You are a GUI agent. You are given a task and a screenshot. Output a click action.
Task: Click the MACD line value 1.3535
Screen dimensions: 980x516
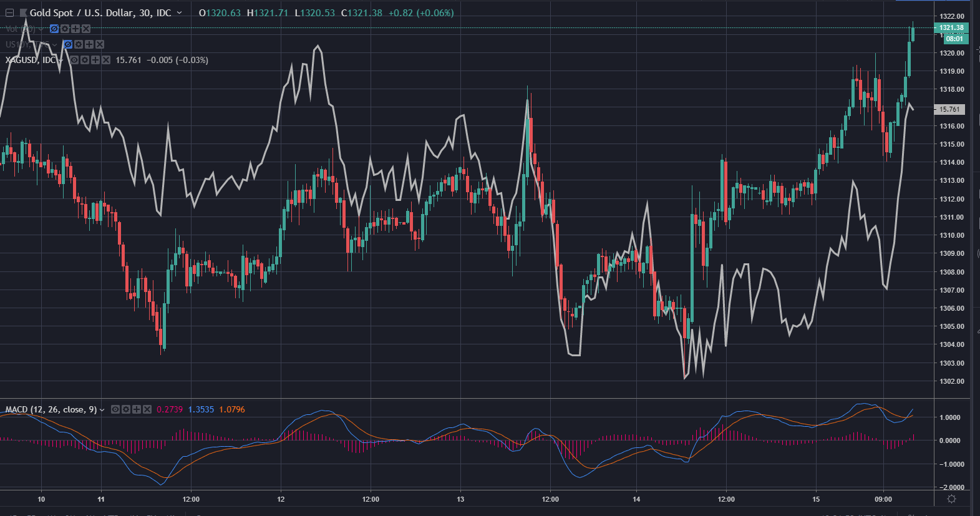coord(201,409)
